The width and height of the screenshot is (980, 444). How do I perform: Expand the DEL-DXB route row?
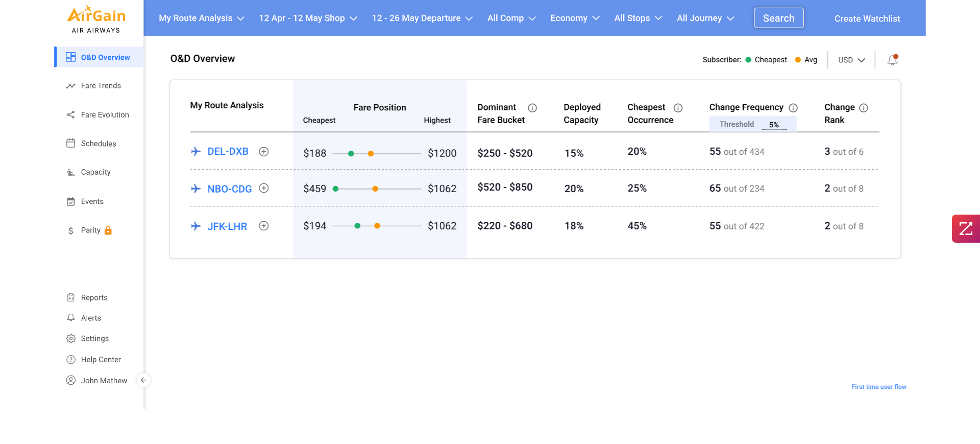point(264,152)
